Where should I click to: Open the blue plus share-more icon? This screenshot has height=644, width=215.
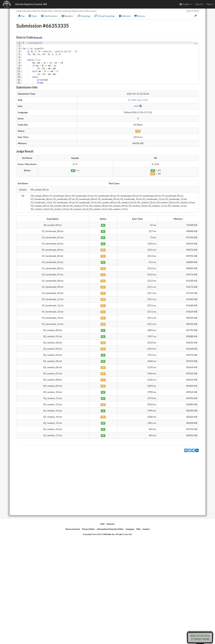coord(197,450)
